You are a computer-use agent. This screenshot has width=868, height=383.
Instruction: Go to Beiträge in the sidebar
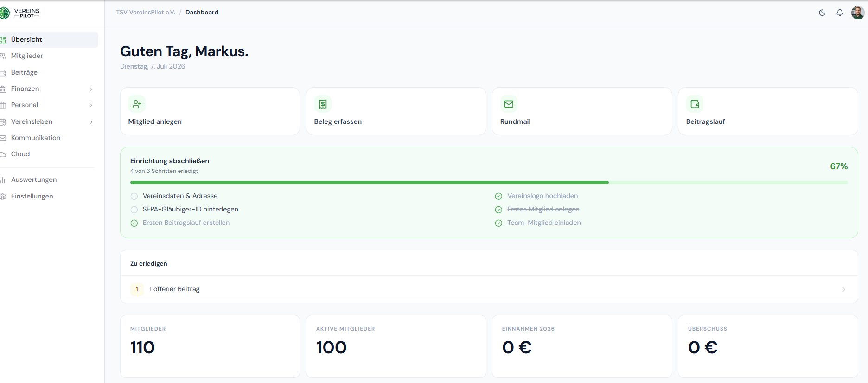coord(49,73)
